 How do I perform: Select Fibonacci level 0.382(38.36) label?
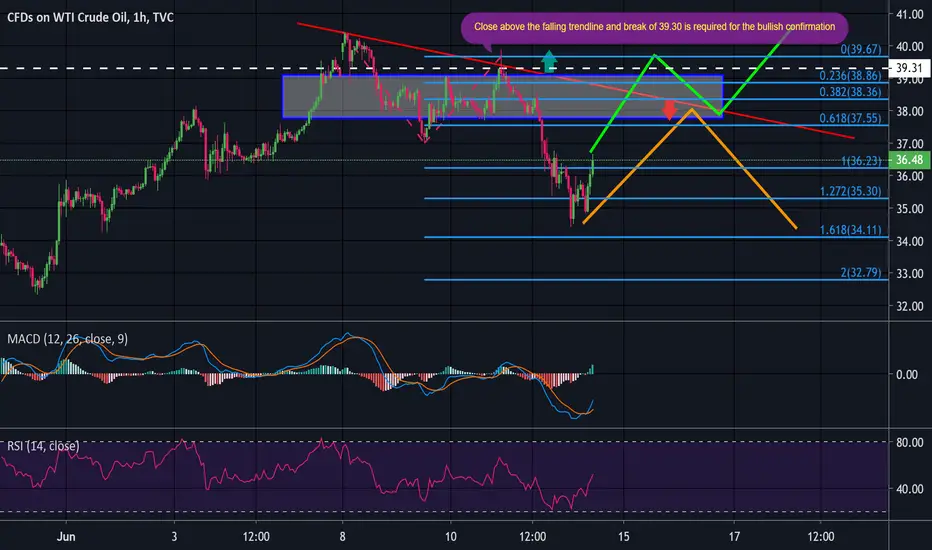850,92
